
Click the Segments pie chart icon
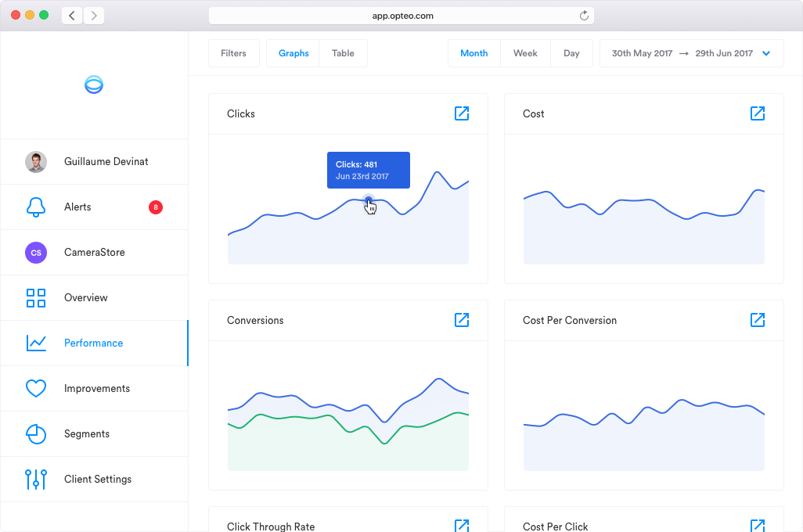pos(36,433)
